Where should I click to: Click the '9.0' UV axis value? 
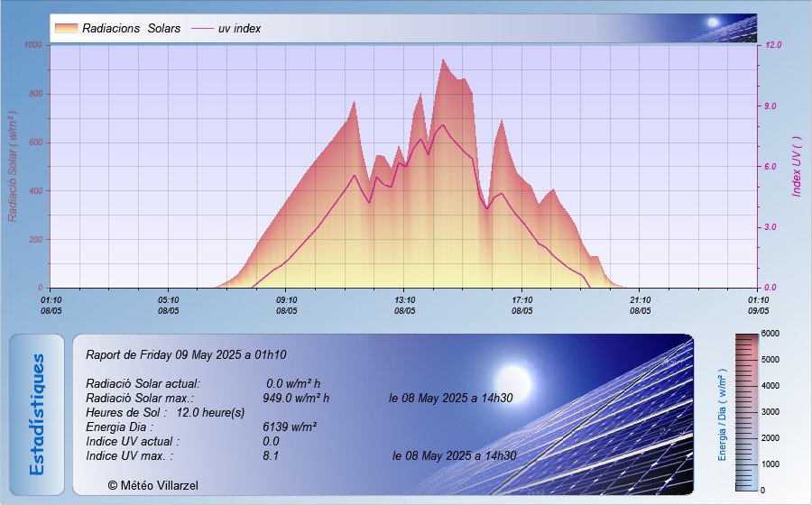[770, 106]
